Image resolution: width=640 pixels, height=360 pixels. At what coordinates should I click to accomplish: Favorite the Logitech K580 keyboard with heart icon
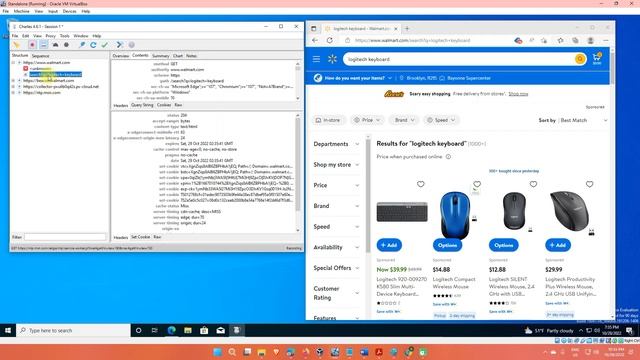[421, 184]
